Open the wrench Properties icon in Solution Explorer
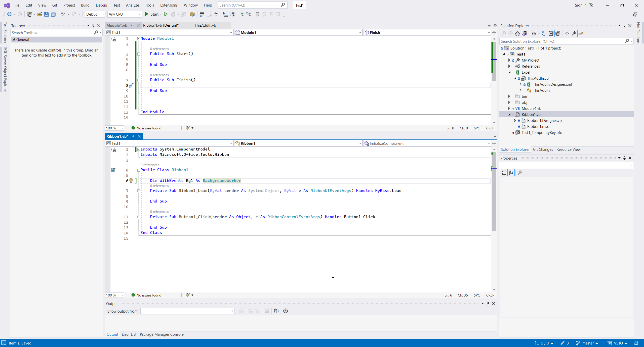Screen dimensions: 644x347 click(x=574, y=33)
